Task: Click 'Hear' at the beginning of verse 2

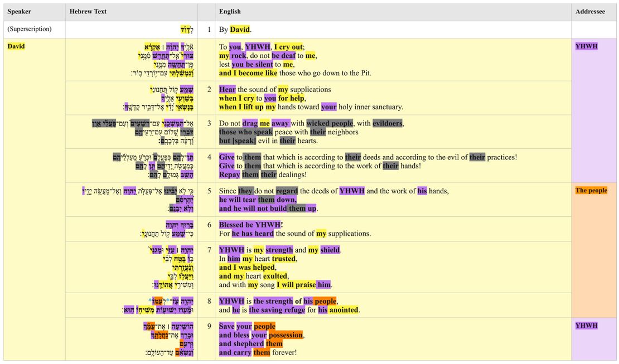Action: 227,90
